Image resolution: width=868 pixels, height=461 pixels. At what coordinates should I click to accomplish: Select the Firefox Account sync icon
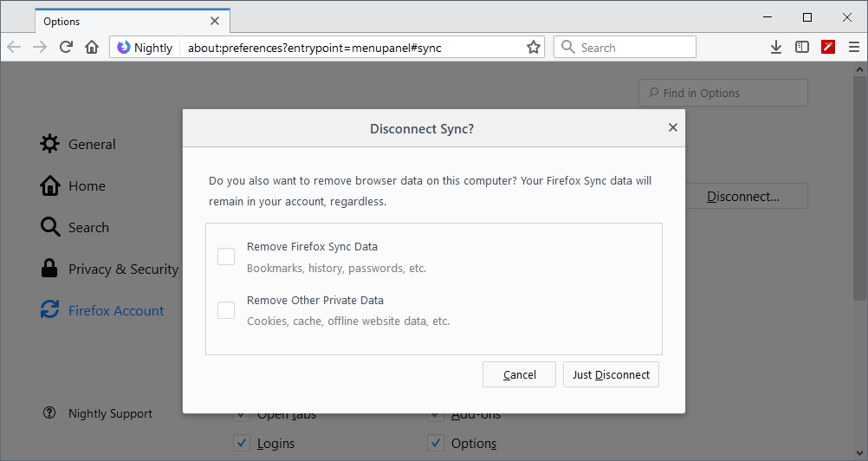(50, 310)
